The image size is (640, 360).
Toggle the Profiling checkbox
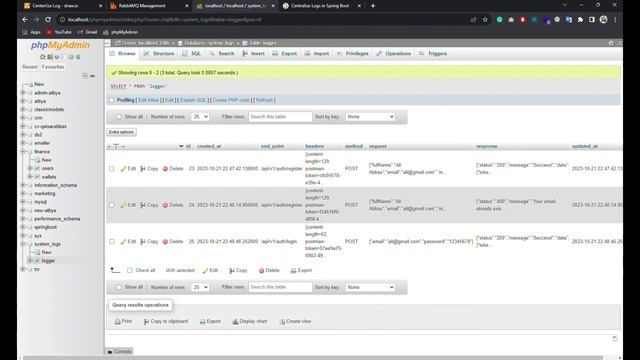coord(111,100)
